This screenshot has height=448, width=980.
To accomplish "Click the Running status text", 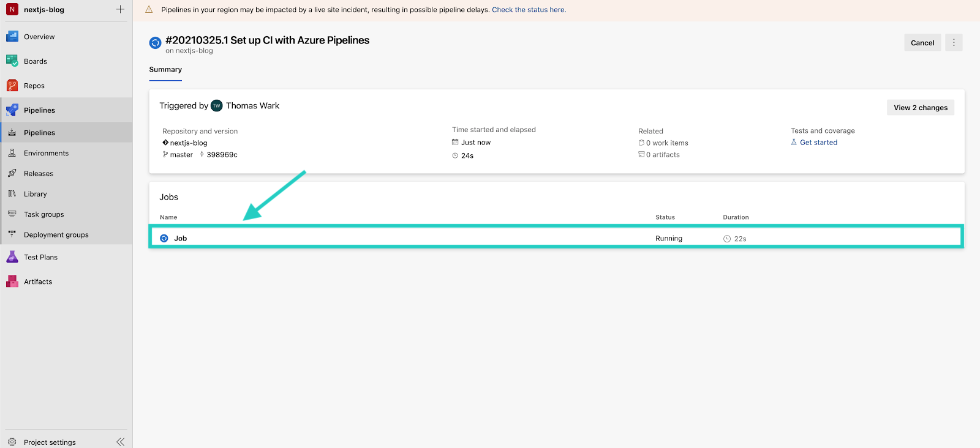I will 669,239.
